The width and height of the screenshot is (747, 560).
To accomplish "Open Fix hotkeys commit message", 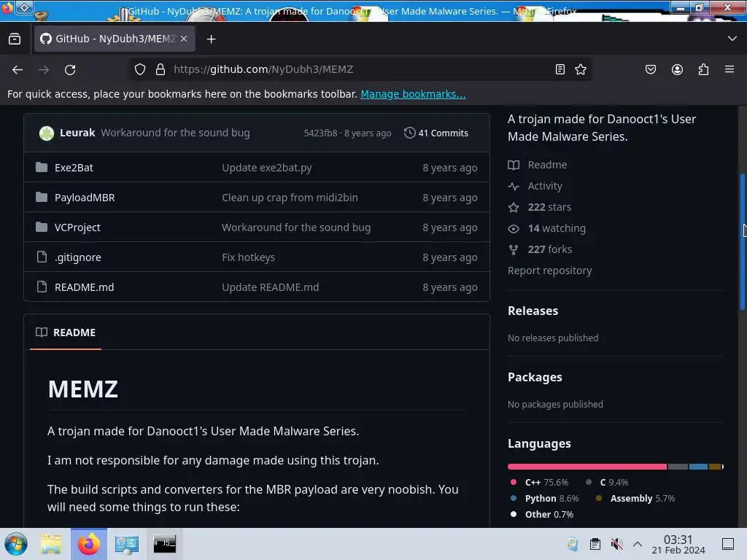I will [248, 257].
